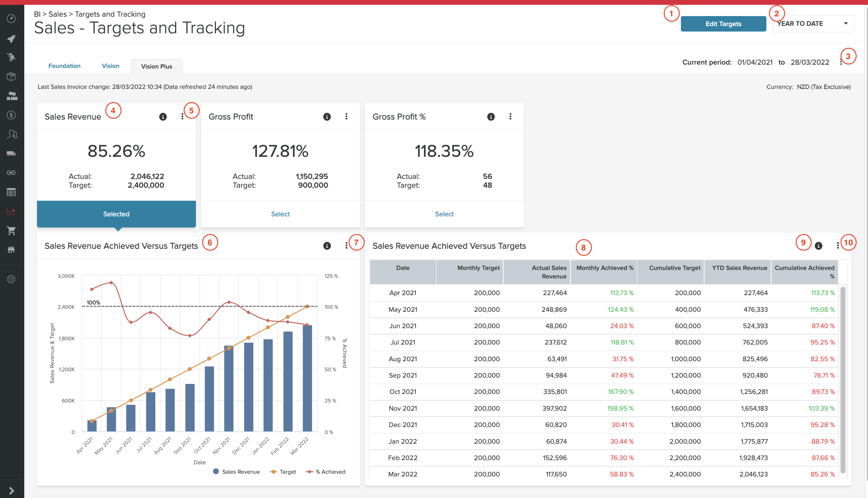Sort by YTD Sales Revenue column header
This screenshot has width=868, height=498.
(x=738, y=272)
